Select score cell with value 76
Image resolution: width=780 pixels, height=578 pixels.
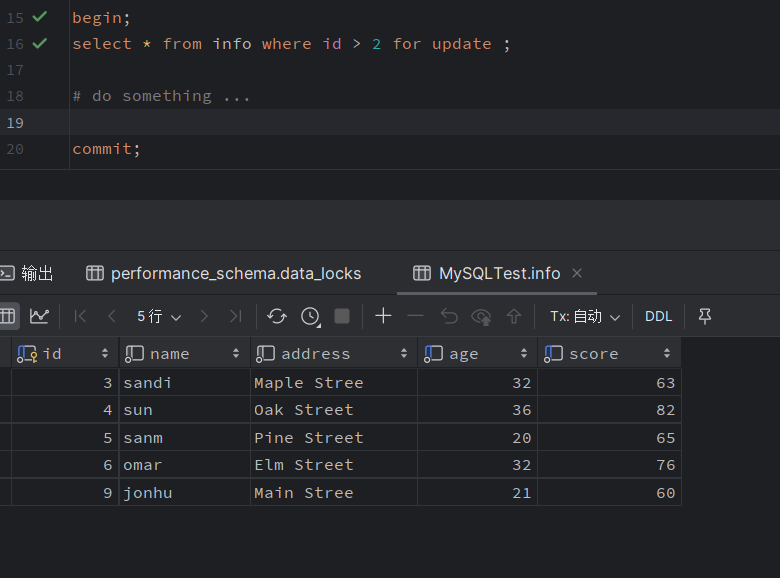coord(609,465)
